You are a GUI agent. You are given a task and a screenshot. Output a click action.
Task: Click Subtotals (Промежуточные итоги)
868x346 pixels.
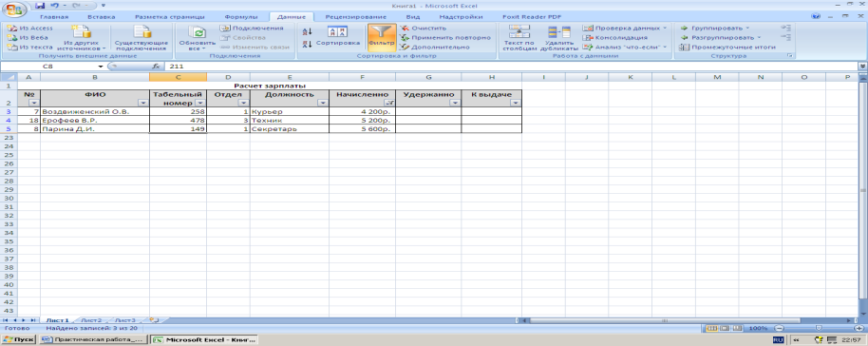point(728,48)
